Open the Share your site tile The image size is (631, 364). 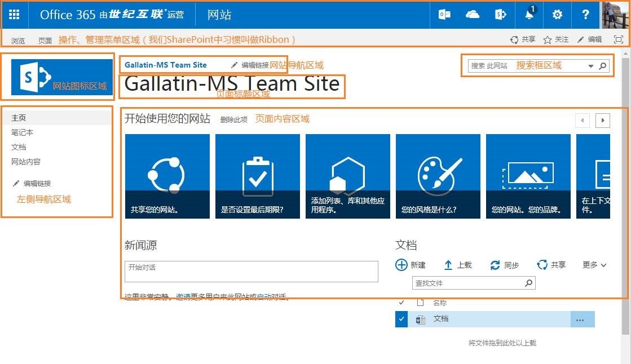167,176
